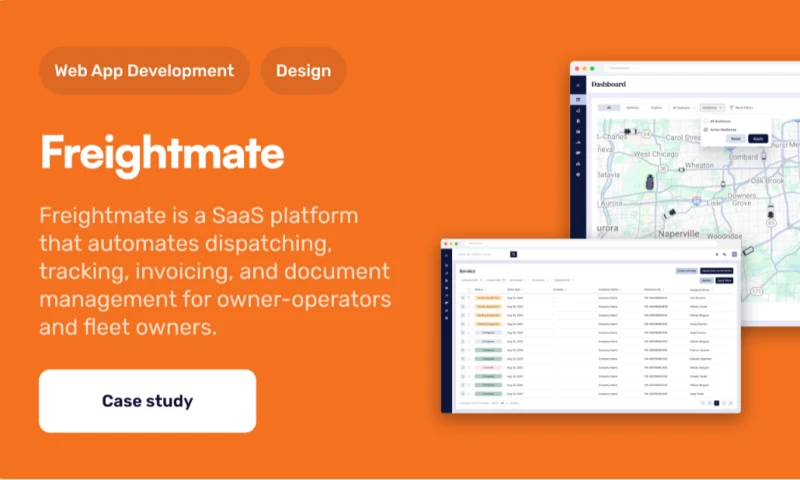The height and width of the screenshot is (480, 800).
Task: Click the search button in Invoice window
Action: point(513,254)
